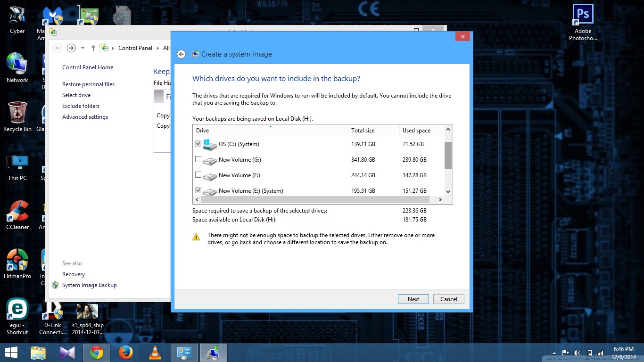Open Visual Studio from the taskbar
The image size is (644, 362).
click(x=67, y=353)
